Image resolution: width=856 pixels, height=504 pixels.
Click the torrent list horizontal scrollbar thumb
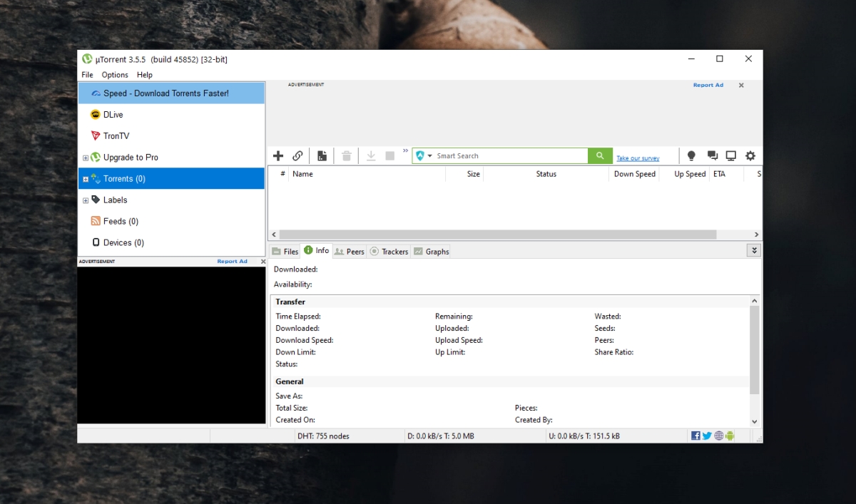pyautogui.click(x=498, y=235)
